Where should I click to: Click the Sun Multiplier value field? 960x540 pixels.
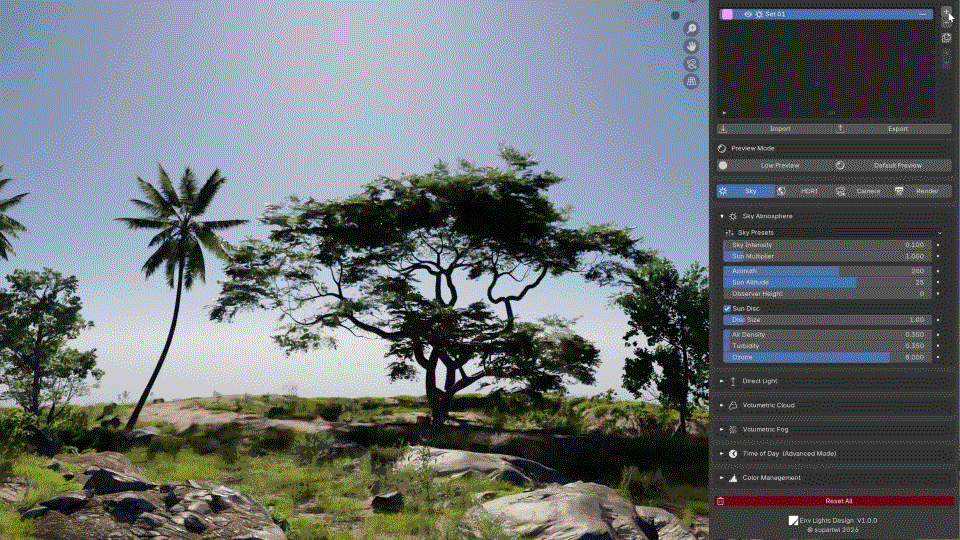[x=827, y=257]
